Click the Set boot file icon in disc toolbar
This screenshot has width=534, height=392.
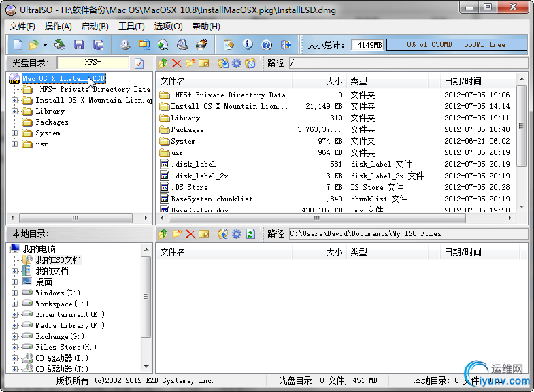coord(250,63)
